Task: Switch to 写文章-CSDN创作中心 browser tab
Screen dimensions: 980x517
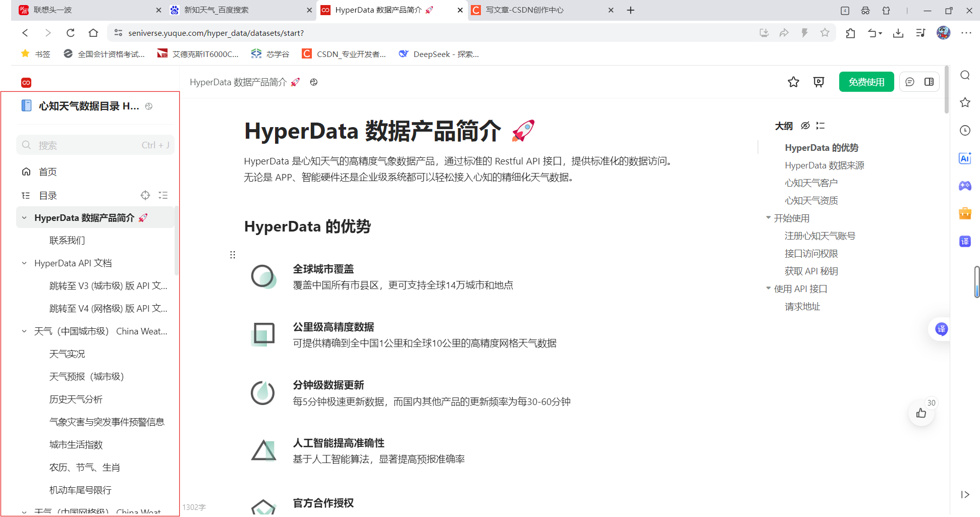Action: click(x=542, y=10)
